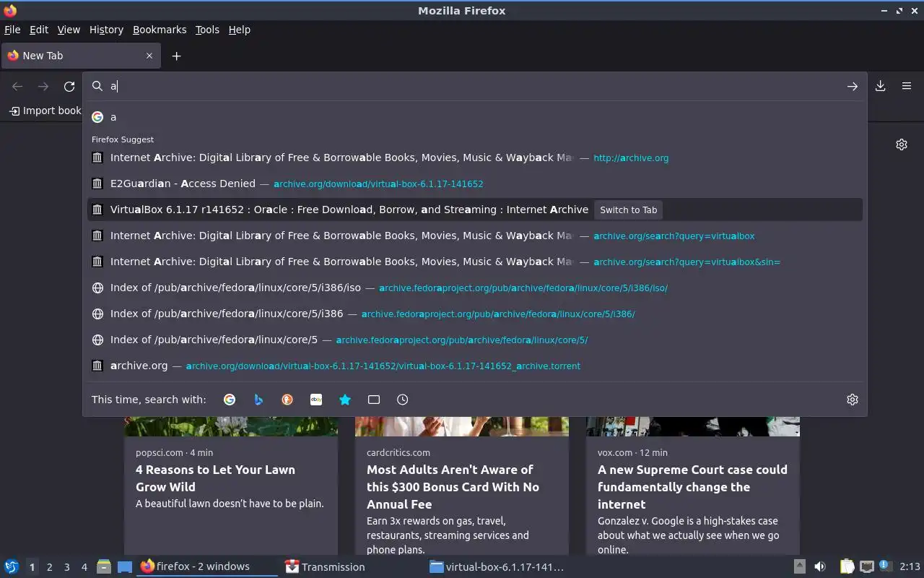The image size is (924, 578).
Task: Click the Back navigation arrow
Action: (x=17, y=87)
